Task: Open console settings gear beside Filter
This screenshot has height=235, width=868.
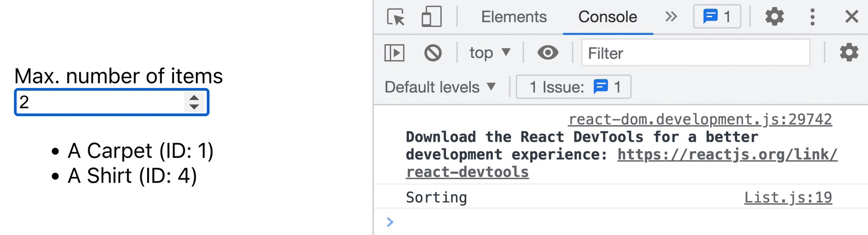Action: coord(849,52)
